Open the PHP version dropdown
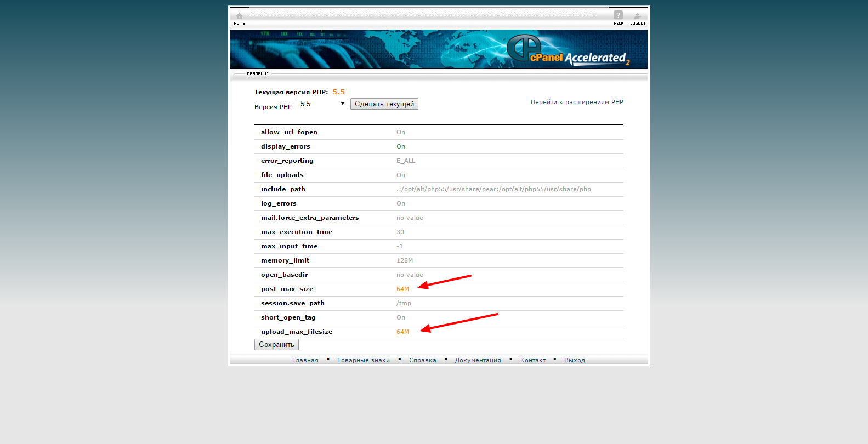Screen dimensions: 868x444 point(323,104)
